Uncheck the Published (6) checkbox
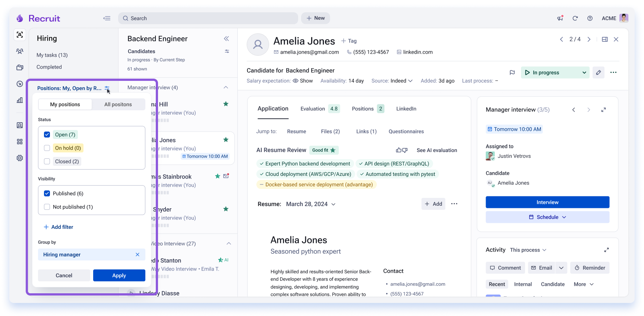This screenshot has width=644, height=316. click(x=47, y=193)
